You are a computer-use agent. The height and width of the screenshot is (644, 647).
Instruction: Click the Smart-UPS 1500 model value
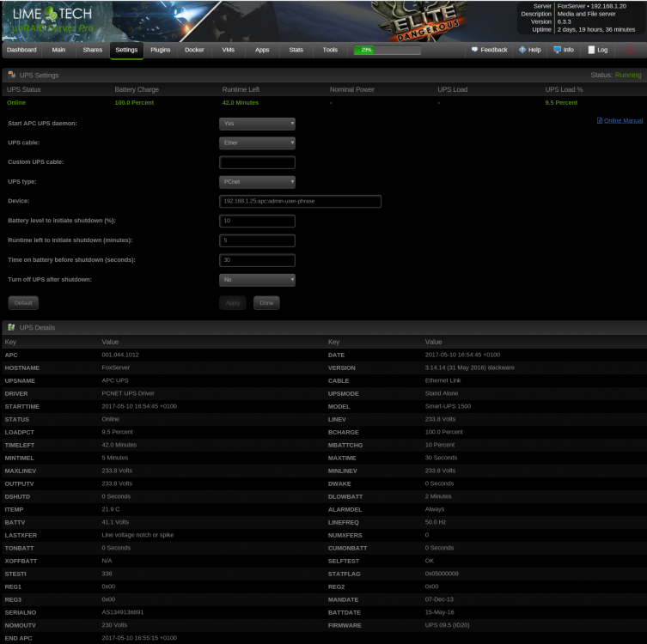(x=448, y=406)
